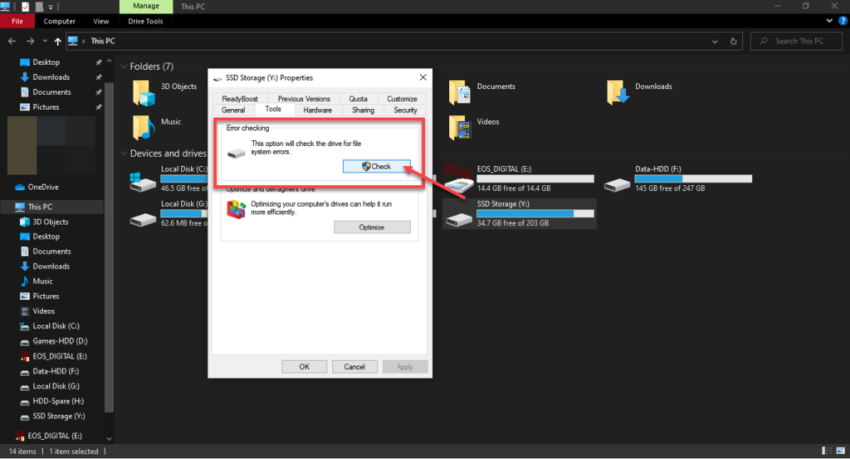
Task: Open Games-HDD (D:) in navigation tree
Action: click(x=60, y=341)
